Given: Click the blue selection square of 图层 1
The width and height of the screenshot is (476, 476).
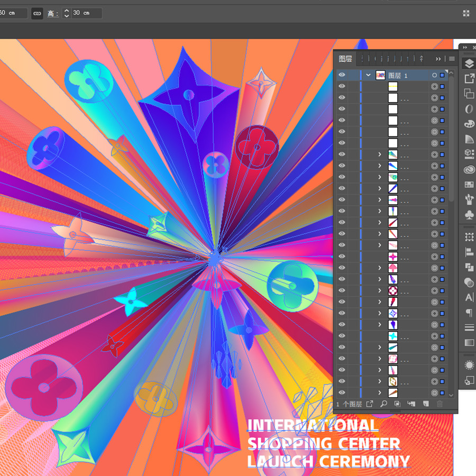Looking at the screenshot, I should click(442, 75).
